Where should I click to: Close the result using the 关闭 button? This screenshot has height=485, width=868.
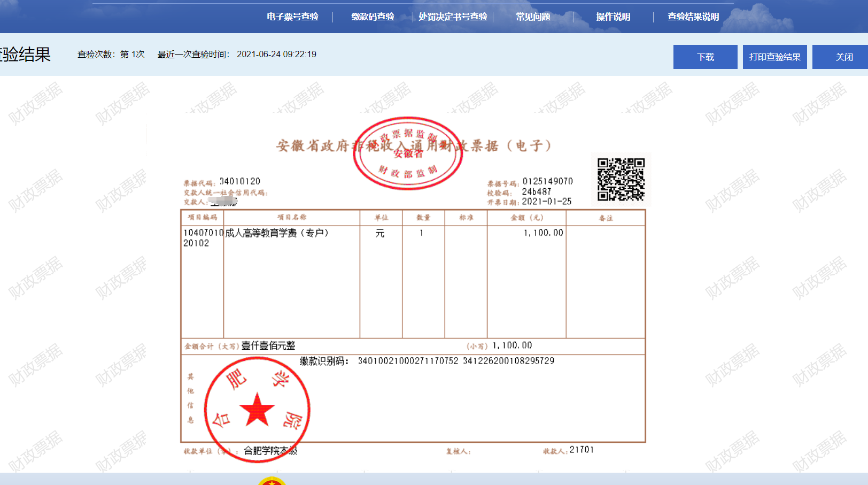click(x=844, y=57)
